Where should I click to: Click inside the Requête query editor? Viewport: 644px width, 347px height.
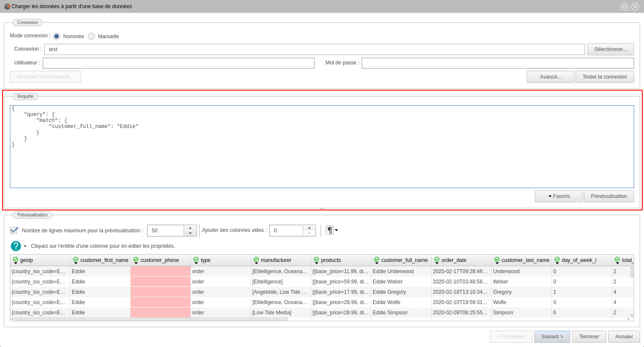coord(322,146)
